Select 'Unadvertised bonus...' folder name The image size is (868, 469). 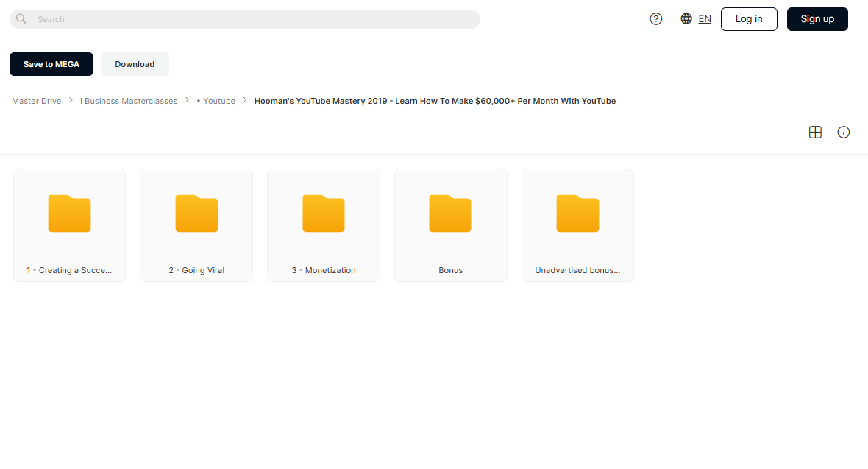(577, 270)
